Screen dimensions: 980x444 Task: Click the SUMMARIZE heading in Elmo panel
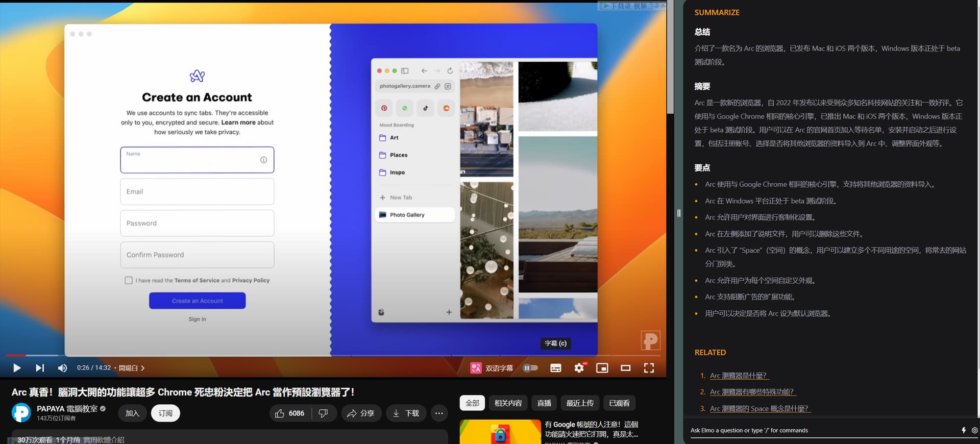[x=717, y=12]
